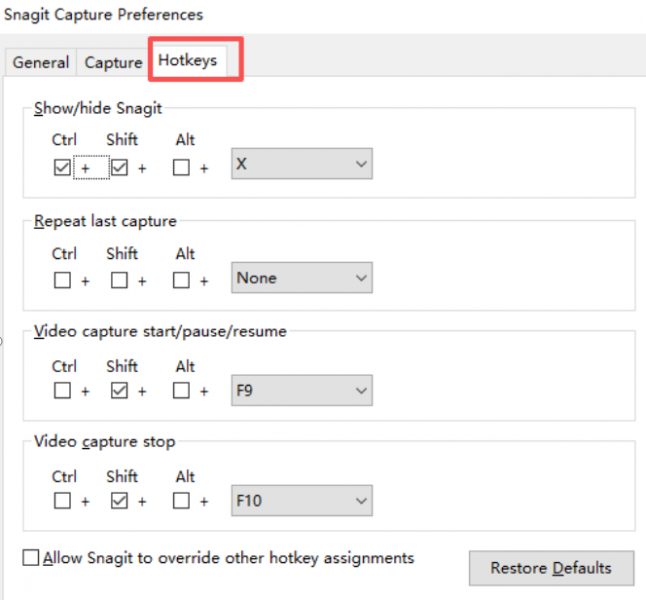Image resolution: width=646 pixels, height=600 pixels.
Task: Click the Snagit Capture Preferences window title
Action: [x=103, y=15]
